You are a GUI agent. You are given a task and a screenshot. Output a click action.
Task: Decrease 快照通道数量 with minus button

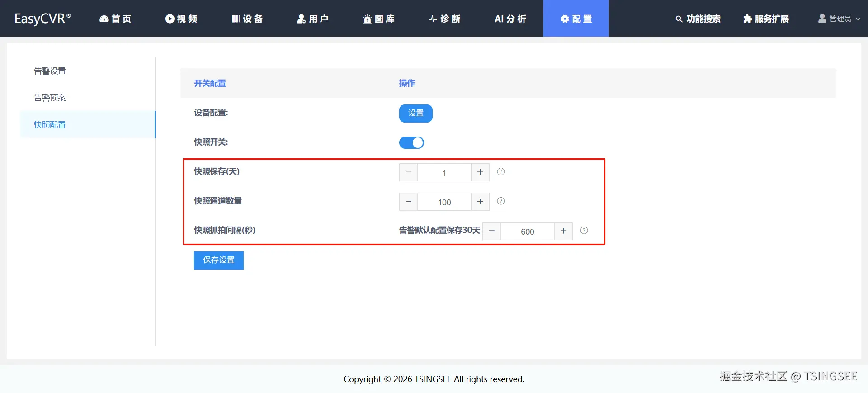(408, 202)
